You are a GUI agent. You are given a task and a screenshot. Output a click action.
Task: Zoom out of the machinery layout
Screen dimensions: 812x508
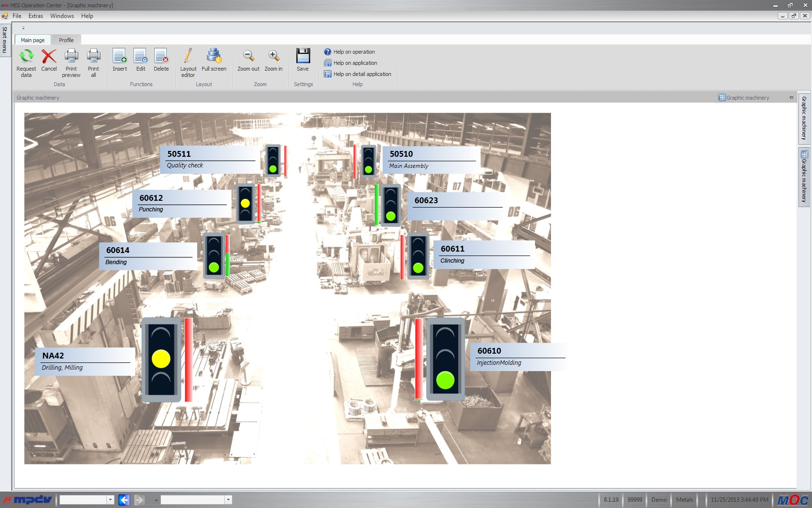(248, 59)
